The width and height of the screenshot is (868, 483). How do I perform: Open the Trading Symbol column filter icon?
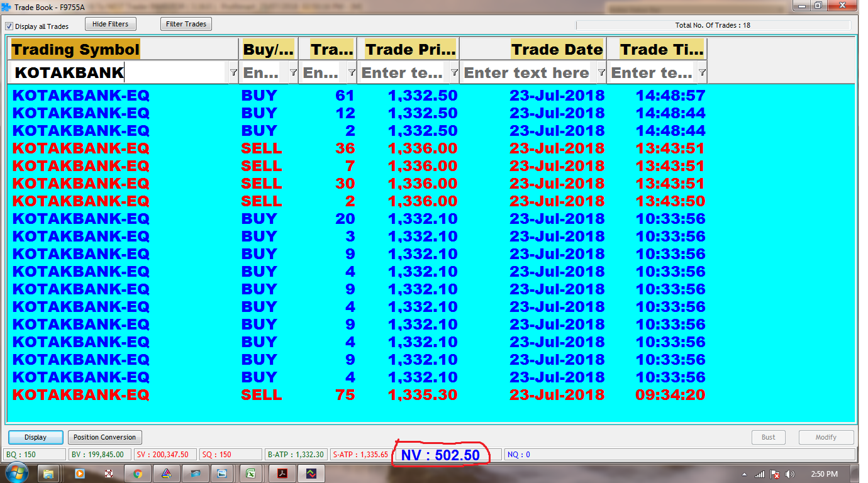coord(233,73)
